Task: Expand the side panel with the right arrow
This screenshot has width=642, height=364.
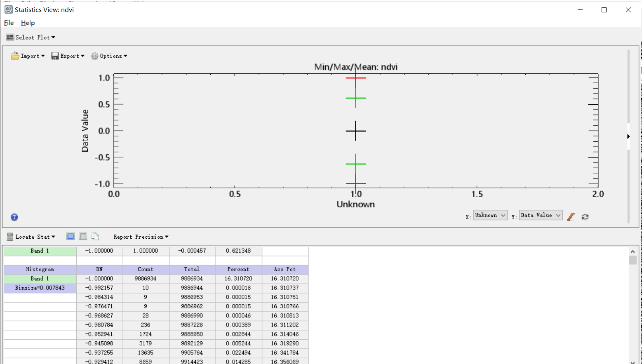Action: point(628,136)
